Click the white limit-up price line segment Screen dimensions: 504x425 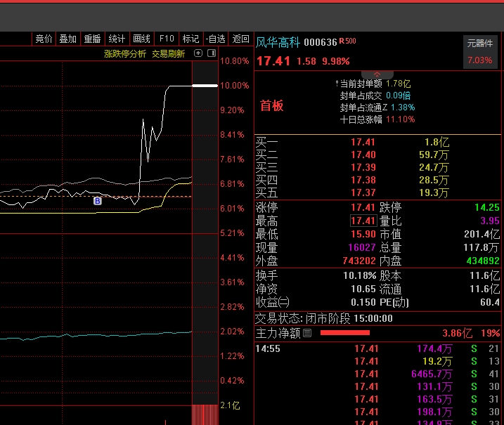pyautogui.click(x=205, y=86)
